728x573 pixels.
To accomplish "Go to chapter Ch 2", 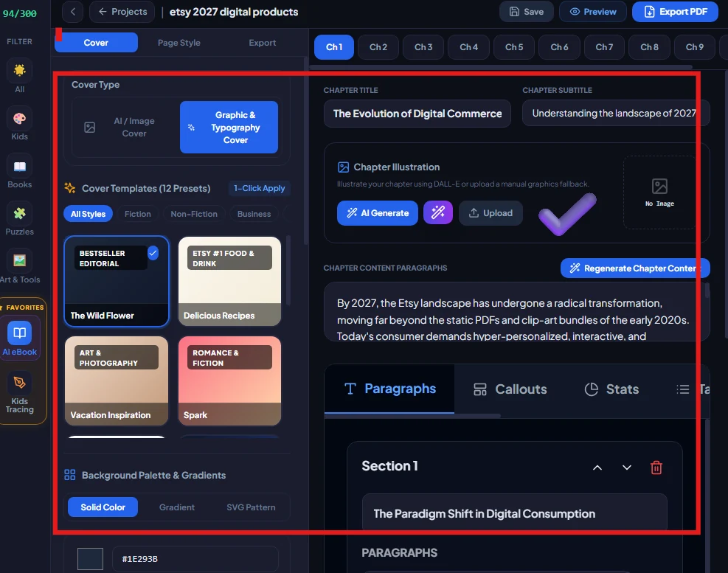I will [378, 47].
